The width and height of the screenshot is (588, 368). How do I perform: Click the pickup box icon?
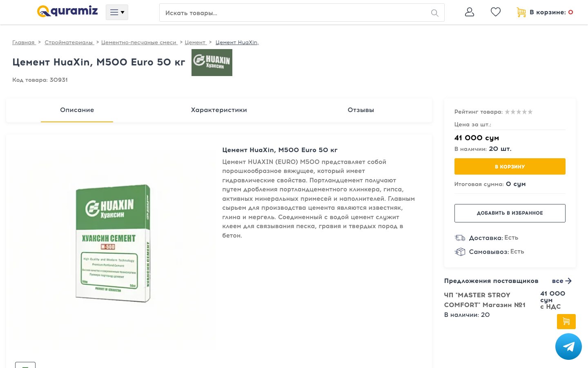pyautogui.click(x=460, y=252)
